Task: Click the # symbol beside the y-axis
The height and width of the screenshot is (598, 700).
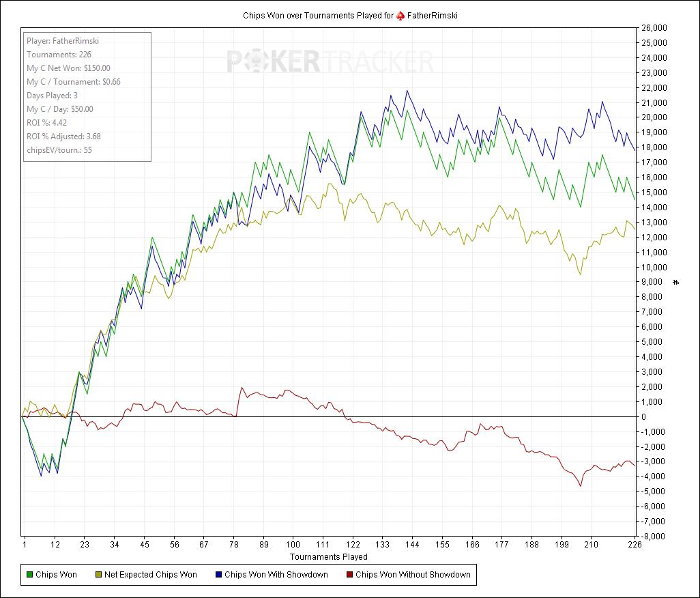Action: [x=676, y=282]
